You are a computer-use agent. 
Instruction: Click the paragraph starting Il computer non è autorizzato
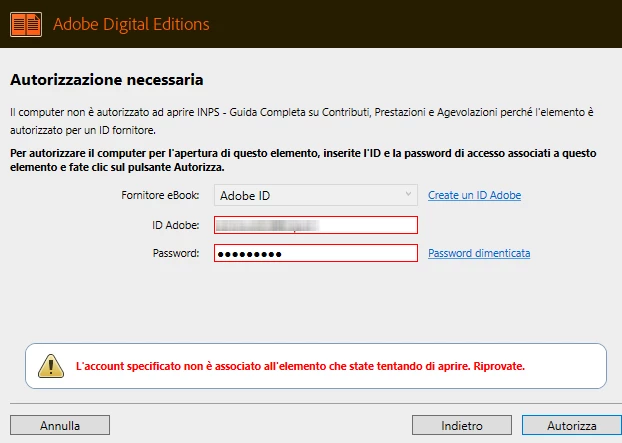pos(302,121)
